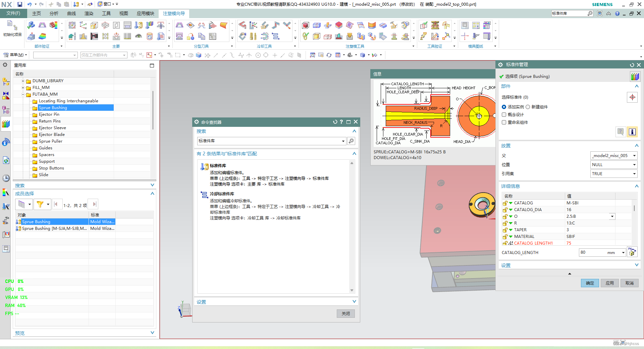
Task: Expand the 设置 section in 标准件管理 dialog
Action: click(x=637, y=265)
